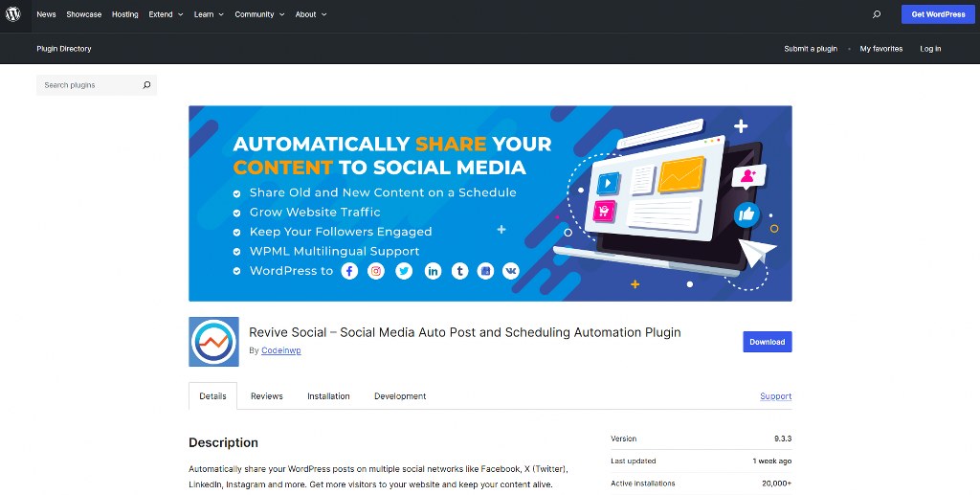Click the Google My Business icon in banner
This screenshot has height=495, width=980.
(485, 271)
